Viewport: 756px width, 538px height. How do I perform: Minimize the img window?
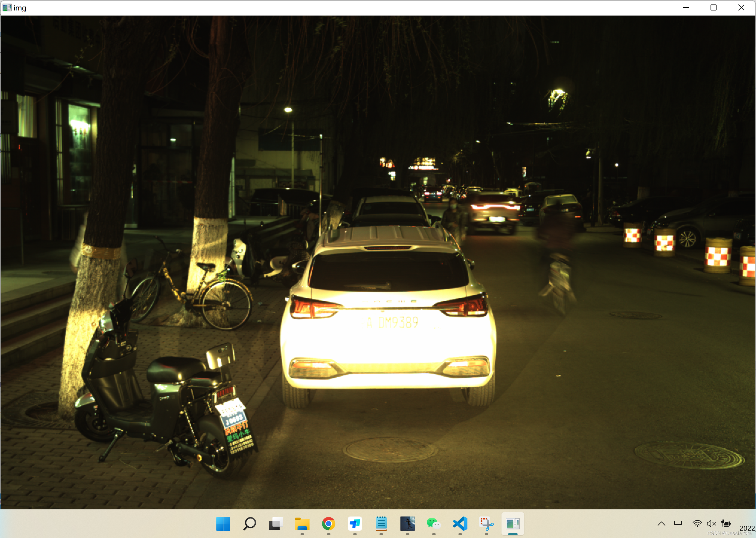tap(686, 7)
